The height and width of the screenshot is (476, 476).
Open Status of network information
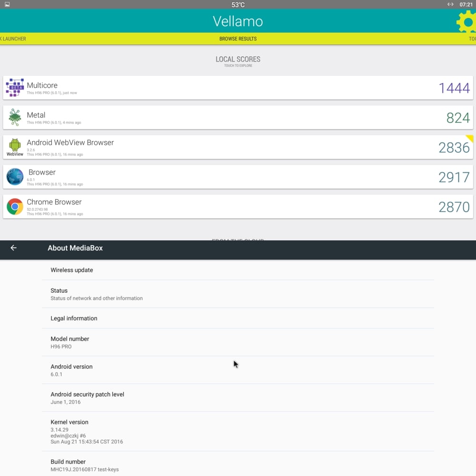click(238, 294)
